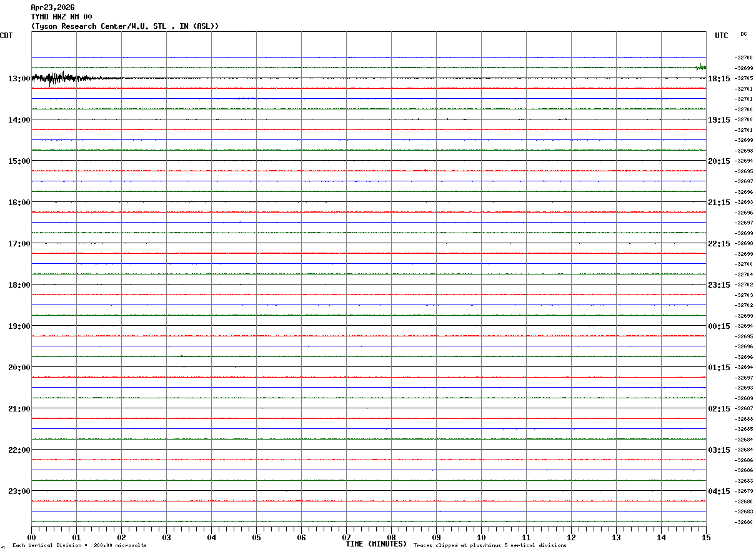
Task: Click the 'Each Vertical Division = 200.00 microvolts' note
Action: (80, 546)
